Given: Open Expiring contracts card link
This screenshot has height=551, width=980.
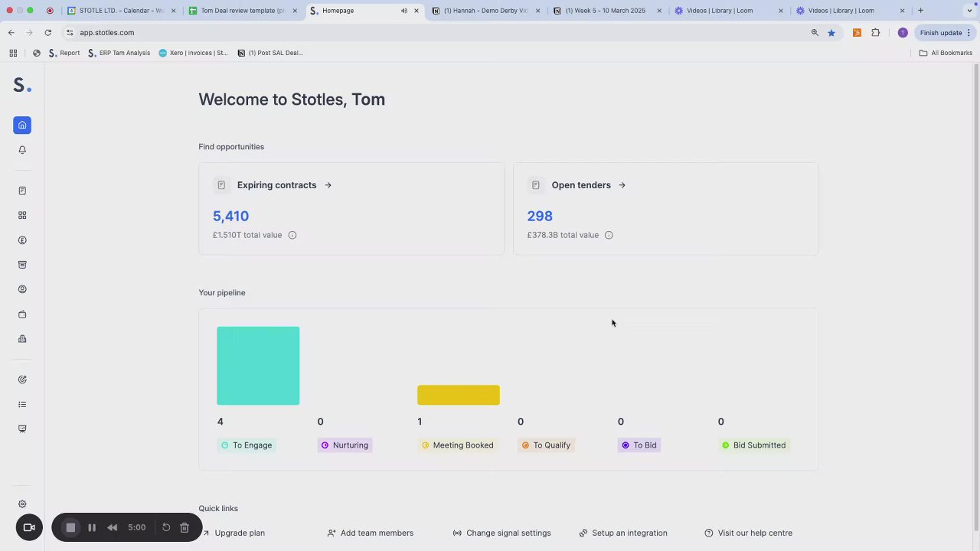Looking at the screenshot, I should coord(284,185).
